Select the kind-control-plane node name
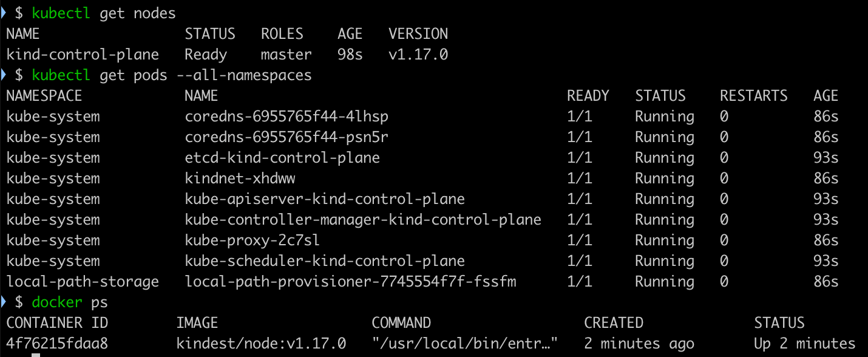Image resolution: width=868 pixels, height=357 pixels. click(83, 55)
